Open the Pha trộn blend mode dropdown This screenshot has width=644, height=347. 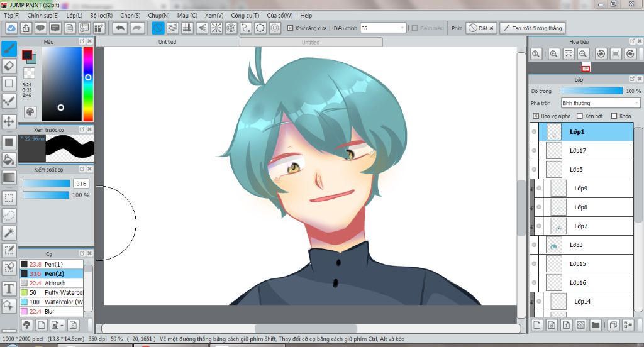(601, 103)
